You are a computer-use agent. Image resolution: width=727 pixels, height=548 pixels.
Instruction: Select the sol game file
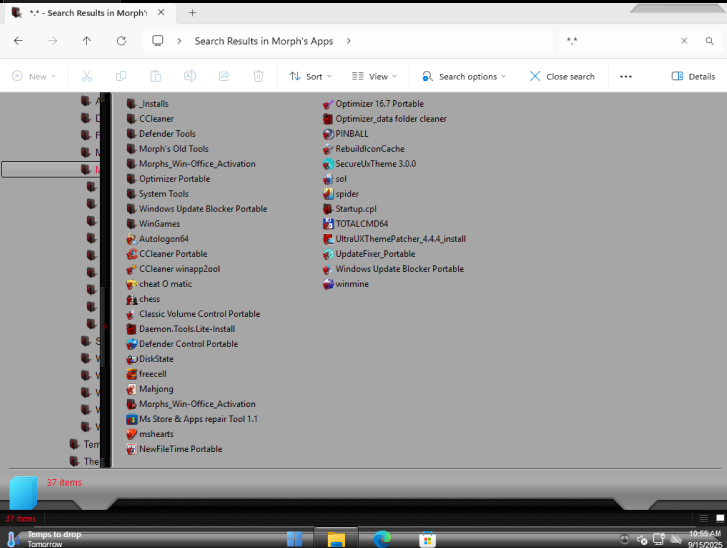tap(335, 179)
